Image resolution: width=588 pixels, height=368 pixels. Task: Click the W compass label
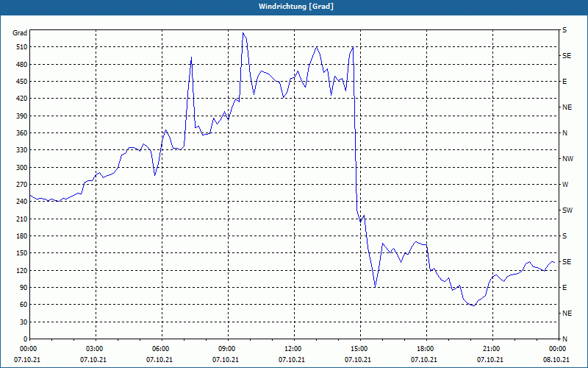point(565,185)
